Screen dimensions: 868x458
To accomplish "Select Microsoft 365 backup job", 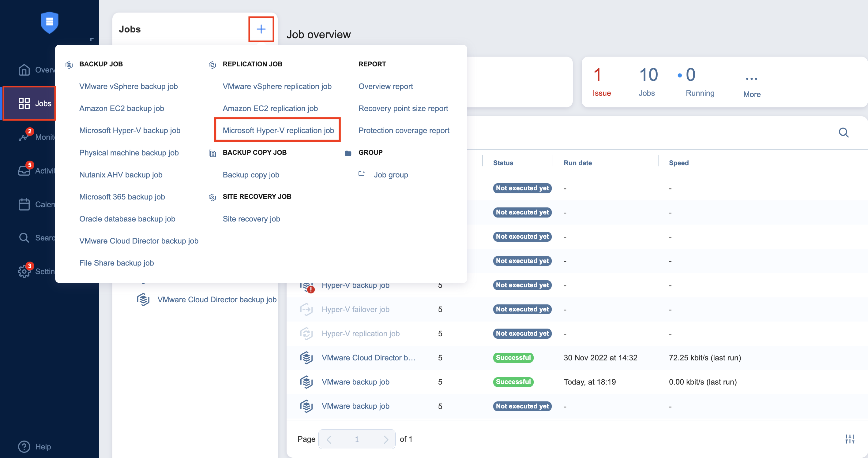I will [x=122, y=197].
